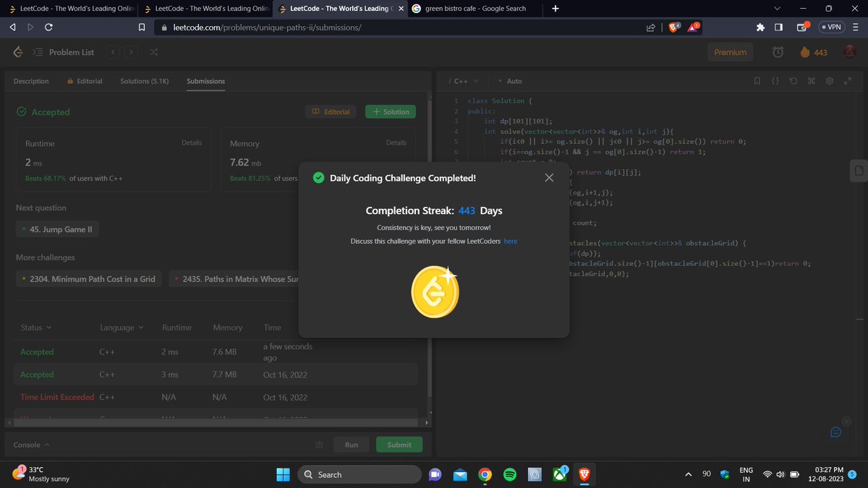Click the LeetCode logo

(x=17, y=52)
